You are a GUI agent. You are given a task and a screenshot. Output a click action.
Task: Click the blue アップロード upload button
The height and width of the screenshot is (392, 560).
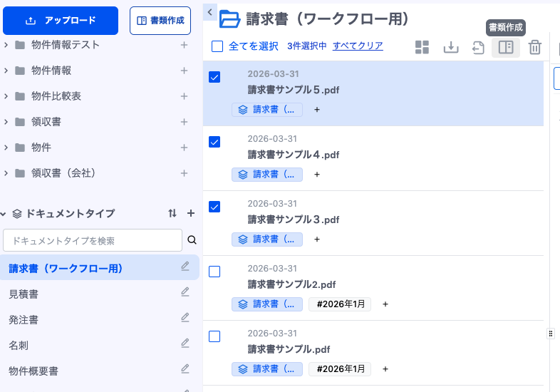pos(61,21)
